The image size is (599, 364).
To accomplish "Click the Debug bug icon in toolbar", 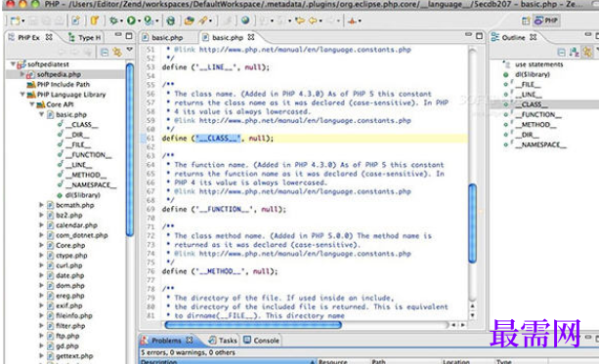I will click(x=113, y=20).
